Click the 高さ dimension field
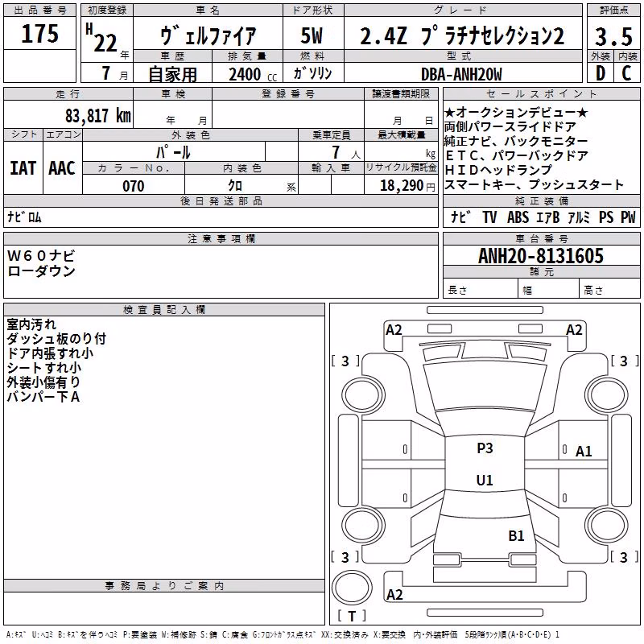644x644 pixels. click(609, 290)
